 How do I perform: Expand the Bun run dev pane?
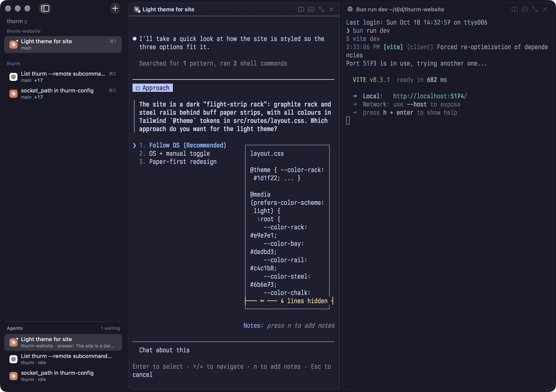pyautogui.click(x=535, y=9)
